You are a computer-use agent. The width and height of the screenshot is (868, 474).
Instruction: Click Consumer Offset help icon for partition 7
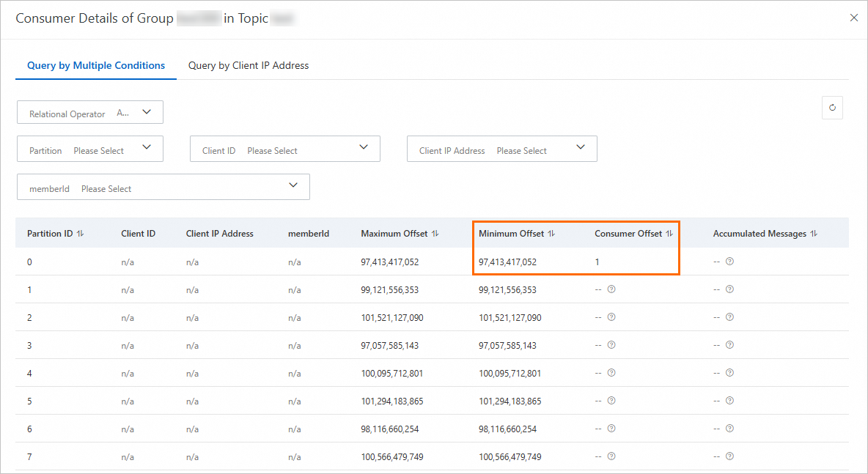coord(611,456)
